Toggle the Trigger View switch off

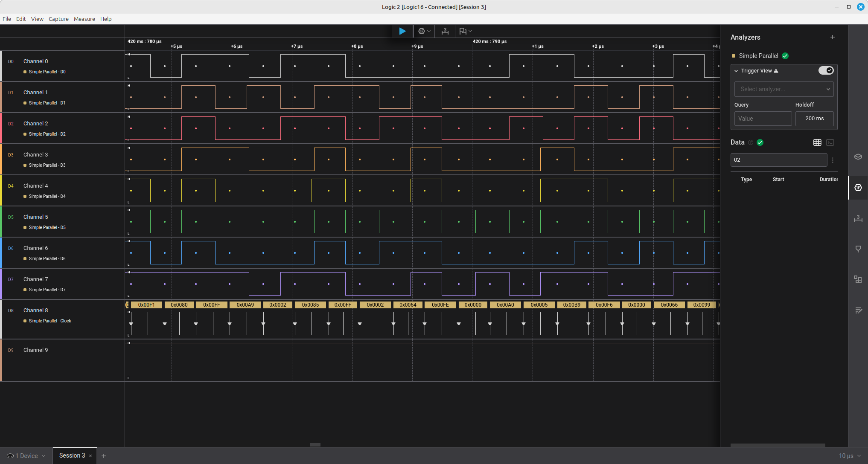click(826, 70)
